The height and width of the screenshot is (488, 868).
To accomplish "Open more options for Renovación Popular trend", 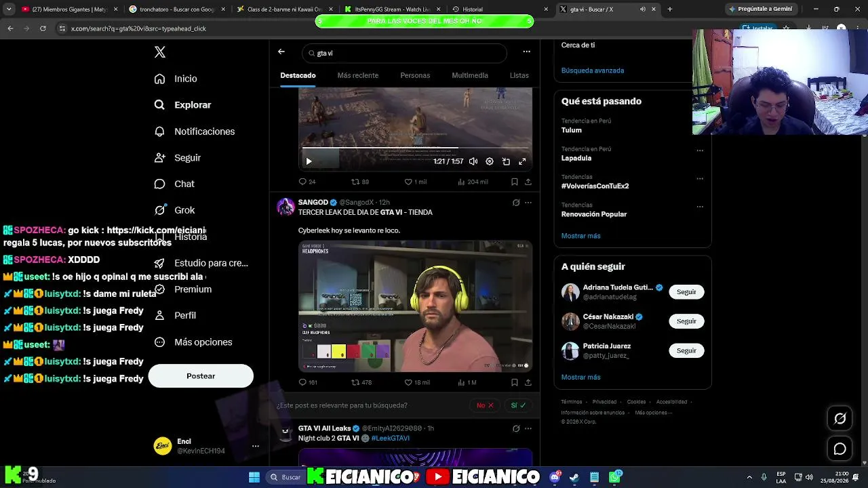I will [x=700, y=207].
